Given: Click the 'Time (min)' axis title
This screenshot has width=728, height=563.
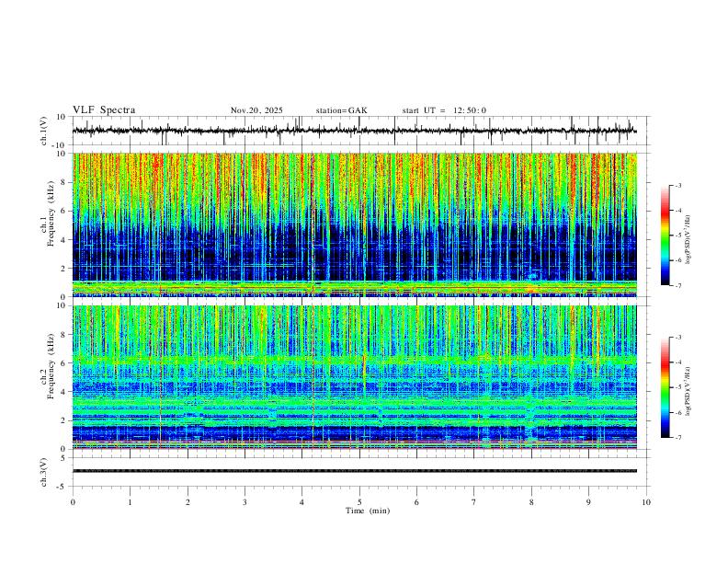Looking at the screenshot, I should click(368, 511).
